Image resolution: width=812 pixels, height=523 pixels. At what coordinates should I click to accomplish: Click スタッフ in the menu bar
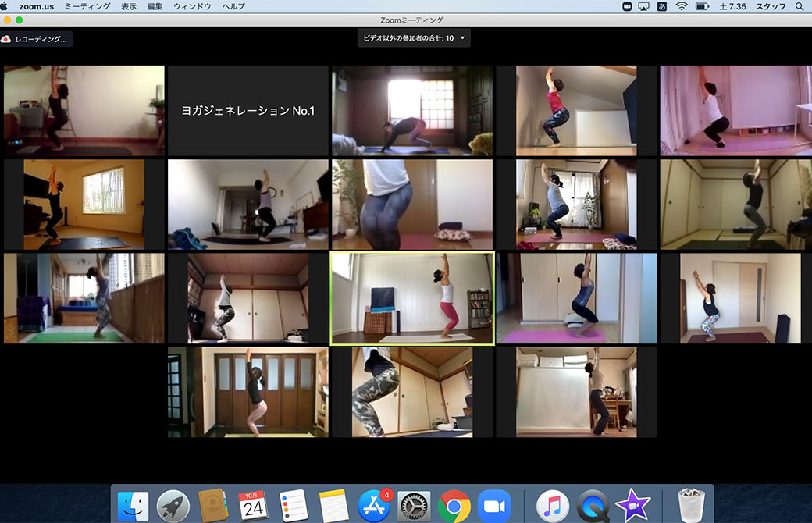(x=769, y=6)
